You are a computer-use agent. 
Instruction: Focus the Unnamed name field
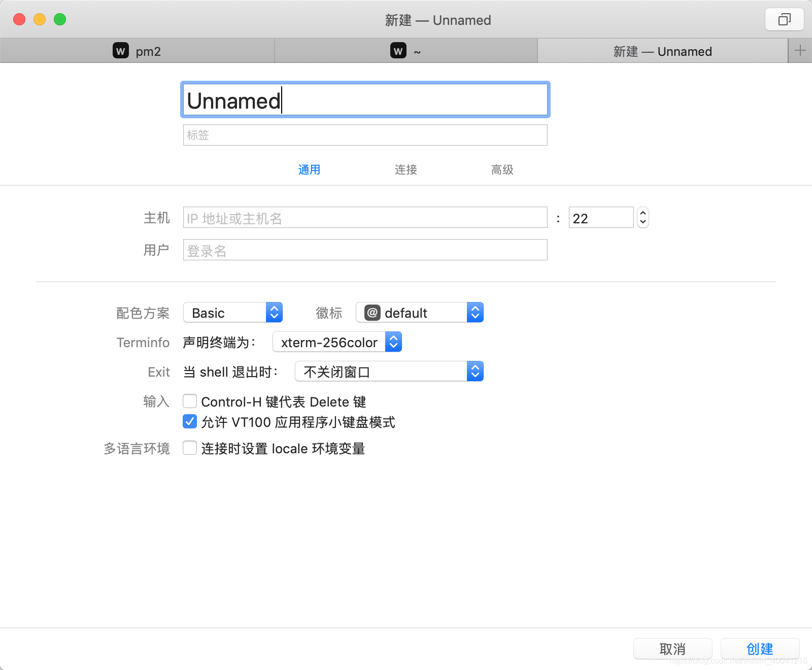(x=365, y=100)
